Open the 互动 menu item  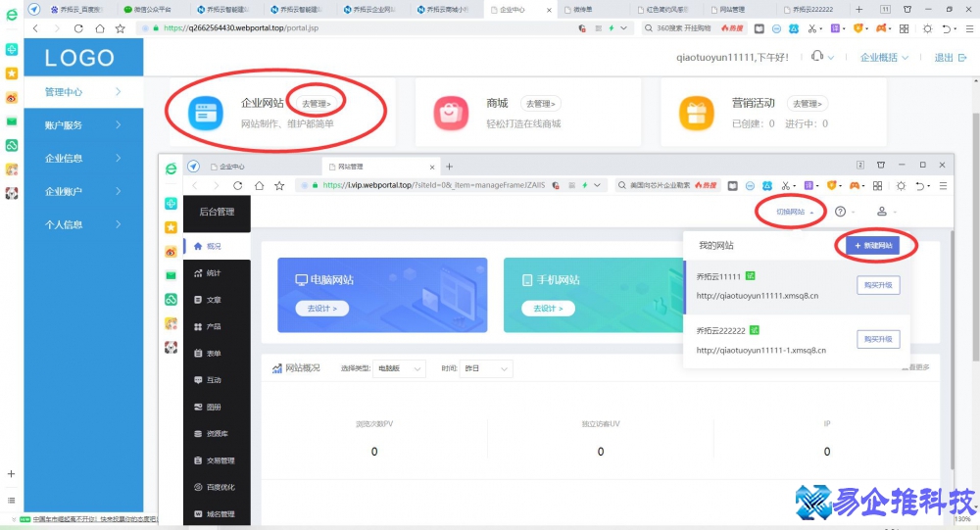[x=217, y=380]
